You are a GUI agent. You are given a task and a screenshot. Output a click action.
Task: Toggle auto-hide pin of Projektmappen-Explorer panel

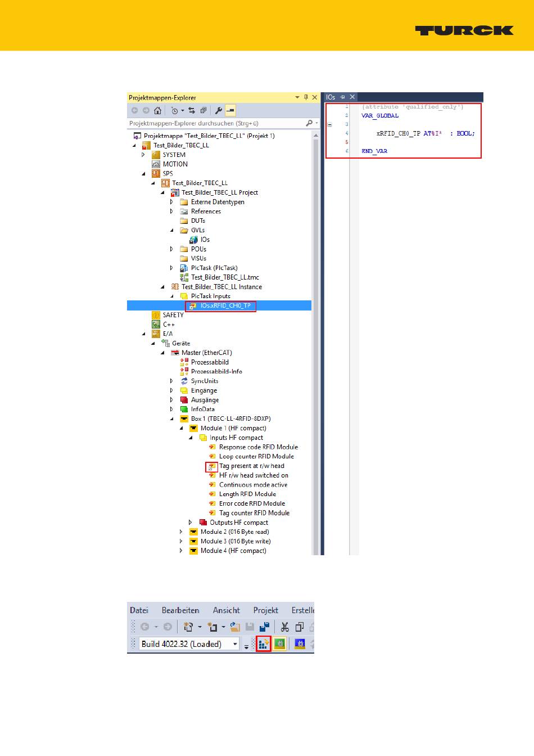click(306, 97)
